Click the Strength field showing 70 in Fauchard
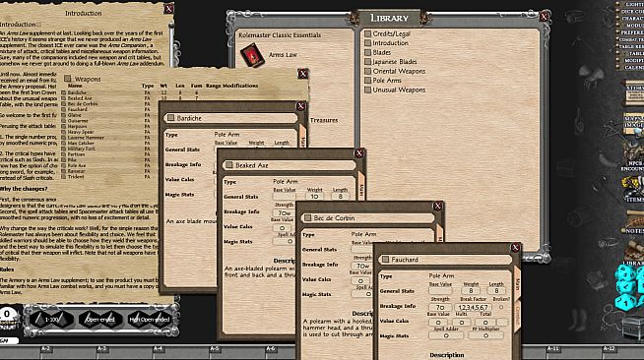Screen dimensions: 644x360 tap(440, 307)
